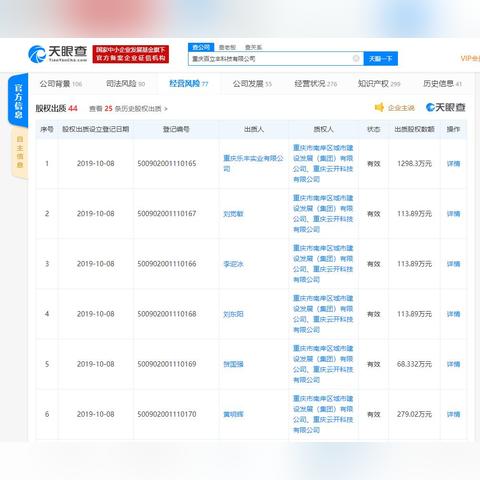Click the red 官方备案企业征信机构 banner
The width and height of the screenshot is (480, 480).
(131, 54)
